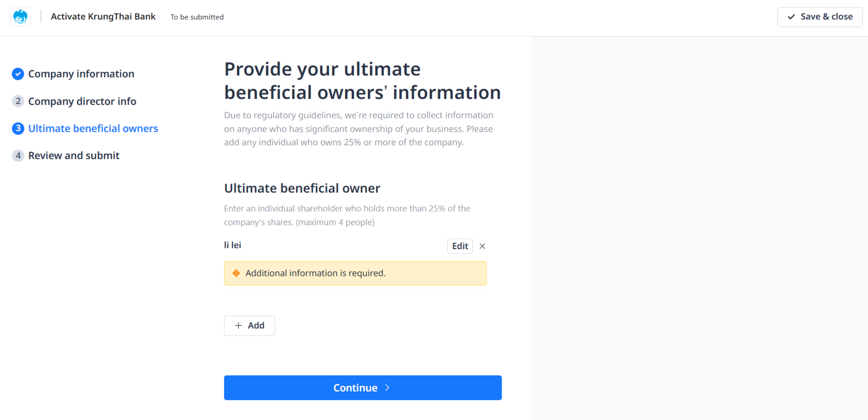Remove li lei using the X icon

click(482, 246)
